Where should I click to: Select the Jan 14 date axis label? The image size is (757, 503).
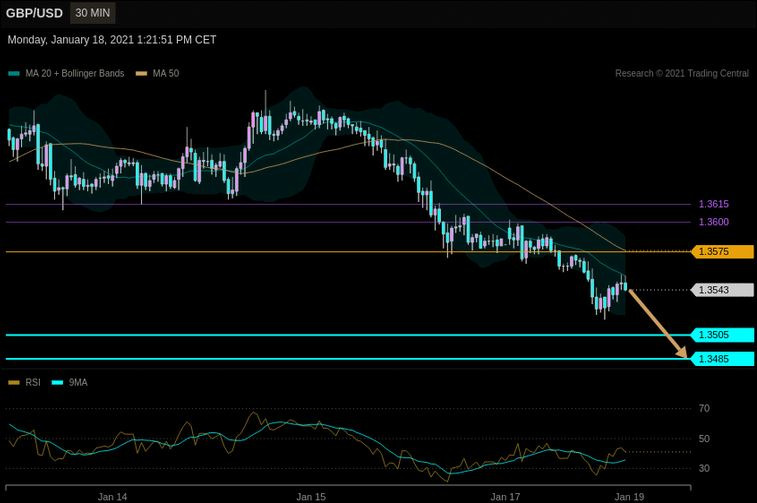click(112, 497)
